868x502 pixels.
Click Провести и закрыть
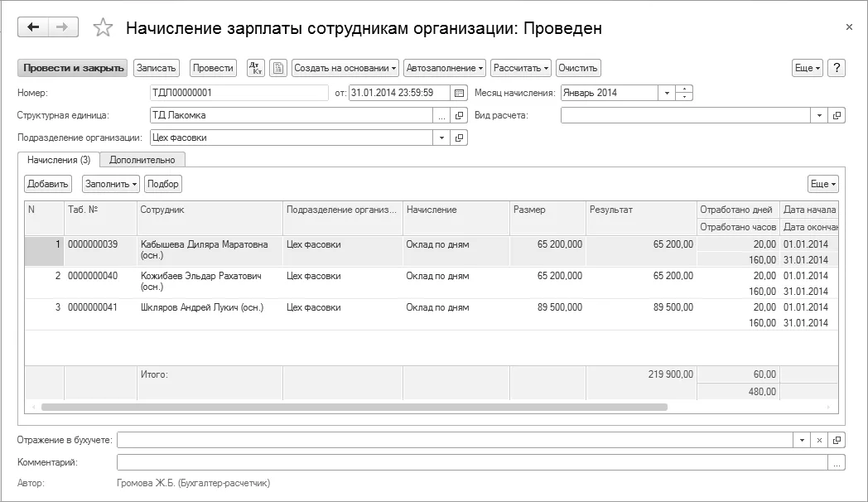(73, 68)
